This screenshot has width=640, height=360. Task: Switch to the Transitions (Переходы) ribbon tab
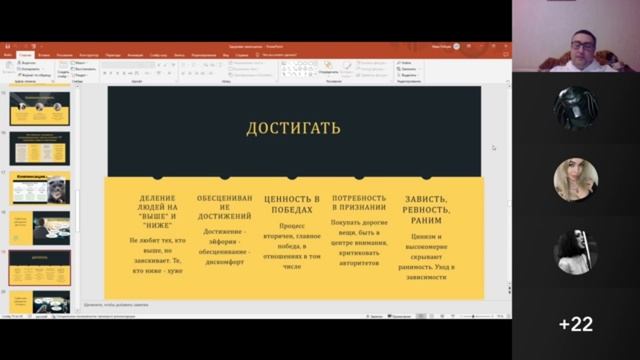click(113, 55)
